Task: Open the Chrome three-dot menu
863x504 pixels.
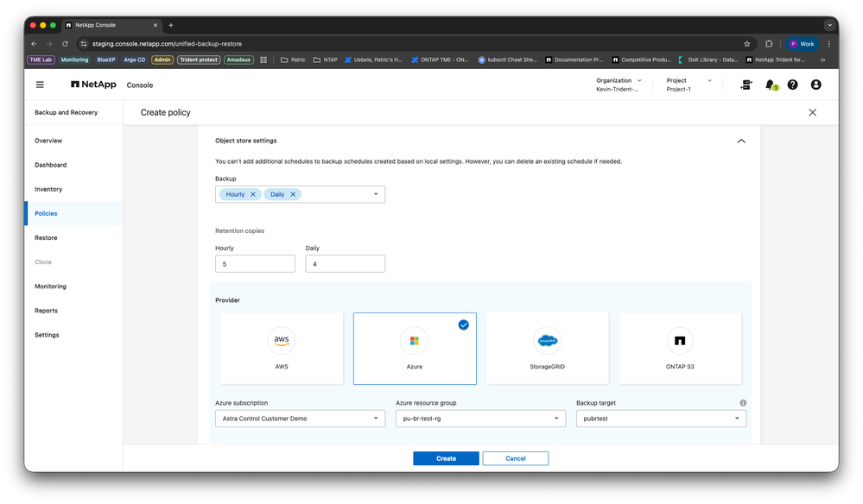Action: [x=828, y=44]
